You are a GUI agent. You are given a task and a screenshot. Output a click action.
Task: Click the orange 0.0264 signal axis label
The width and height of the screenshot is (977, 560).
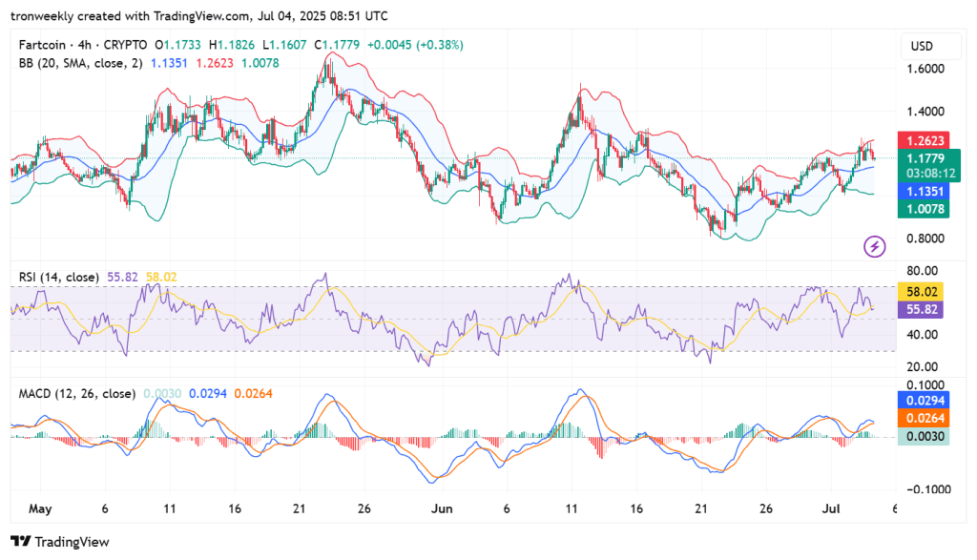pos(924,418)
